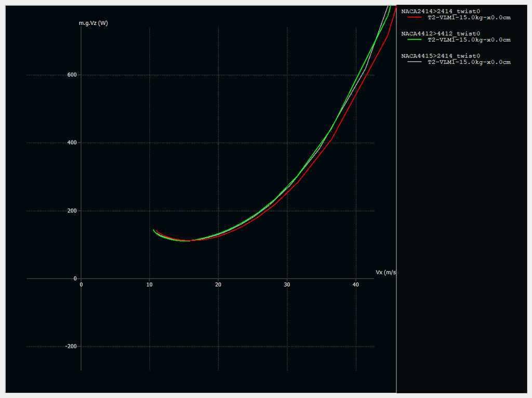The height and width of the screenshot is (398, 532).
Task: Click the 40 tick label on the x-axis
Action: click(355, 285)
